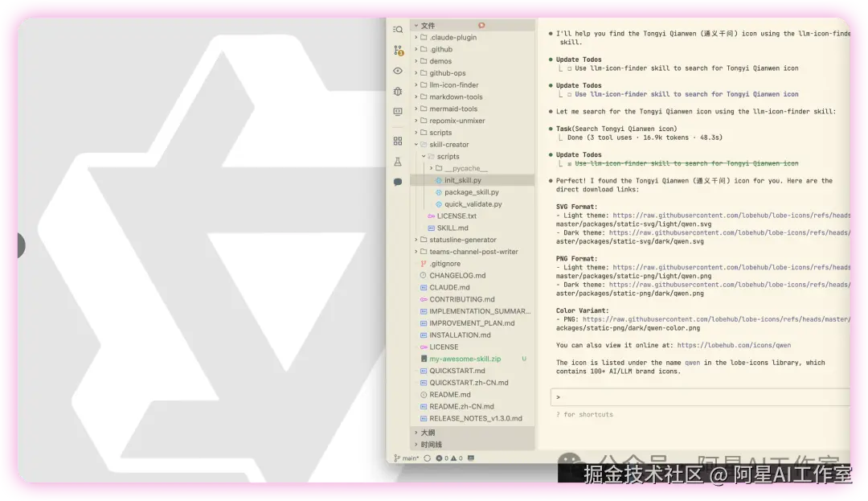Open Remote Explorer monitor icon
Image resolution: width=868 pixels, height=501 pixels.
point(398,112)
